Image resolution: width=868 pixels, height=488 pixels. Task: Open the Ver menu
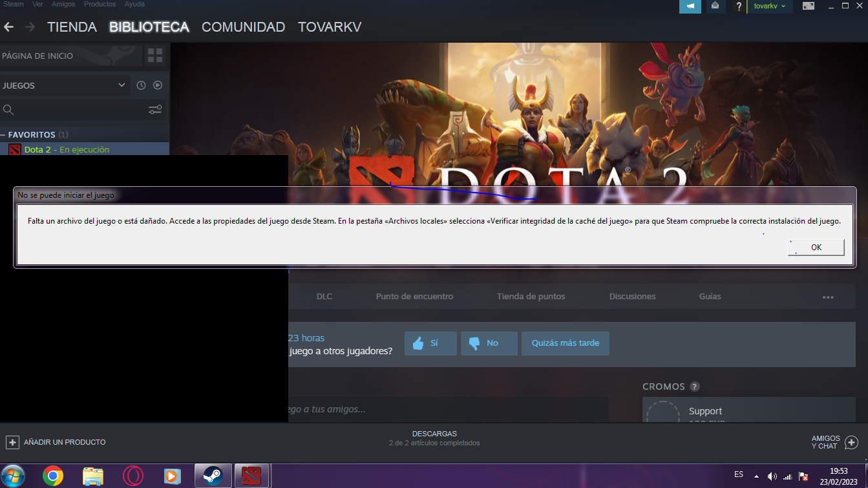tap(37, 4)
